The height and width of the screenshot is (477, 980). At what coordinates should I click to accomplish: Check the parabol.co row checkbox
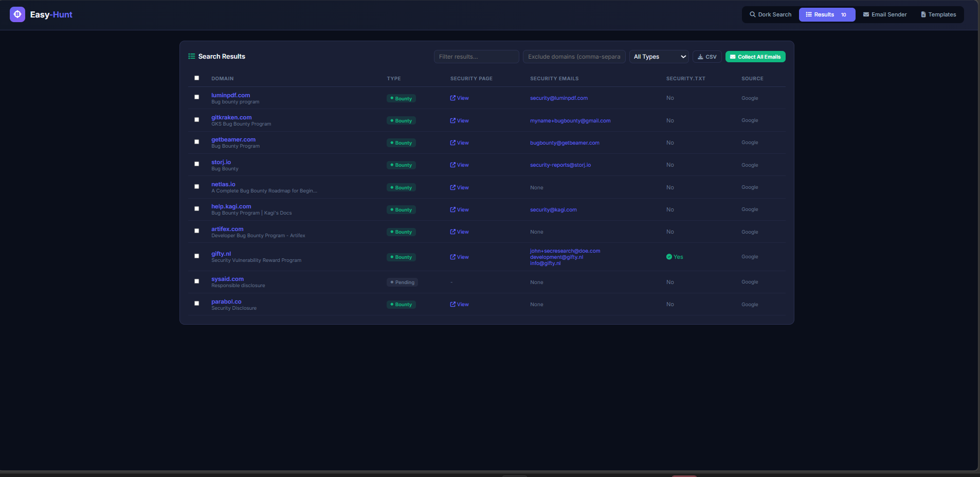pos(196,304)
